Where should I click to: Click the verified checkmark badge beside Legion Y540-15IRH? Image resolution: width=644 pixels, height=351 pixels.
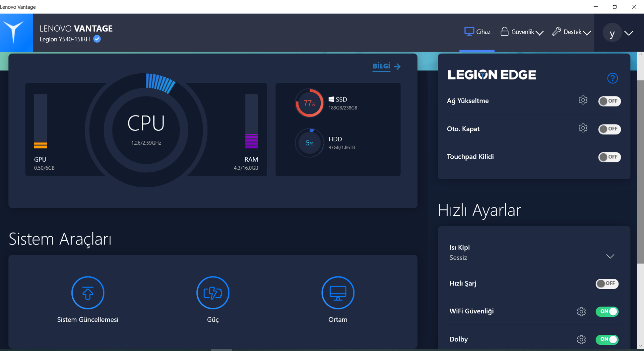coord(97,39)
